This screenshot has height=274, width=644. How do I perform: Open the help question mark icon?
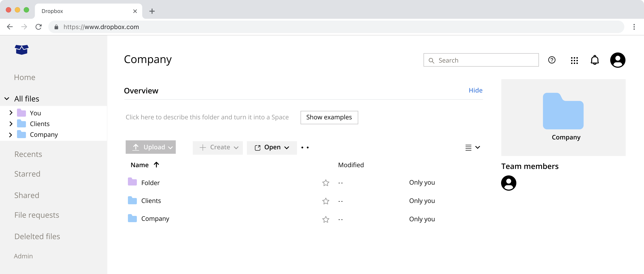pyautogui.click(x=551, y=60)
